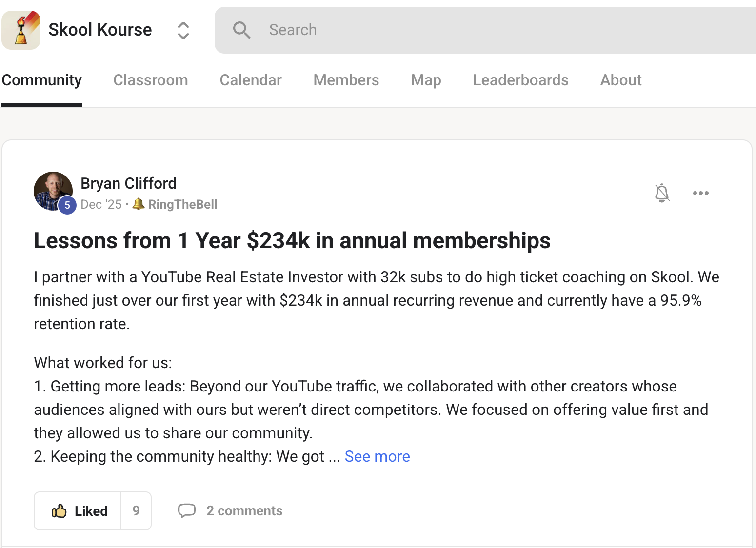Open the About tab

(621, 80)
